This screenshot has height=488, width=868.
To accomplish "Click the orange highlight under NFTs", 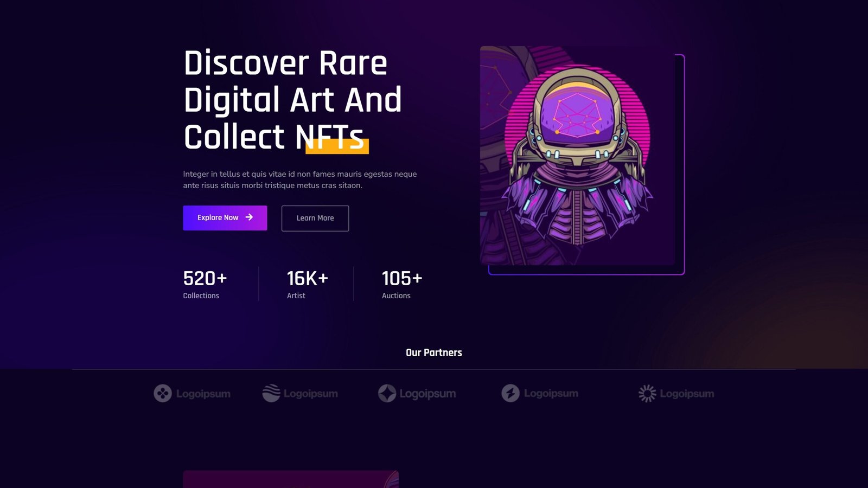I will (337, 146).
